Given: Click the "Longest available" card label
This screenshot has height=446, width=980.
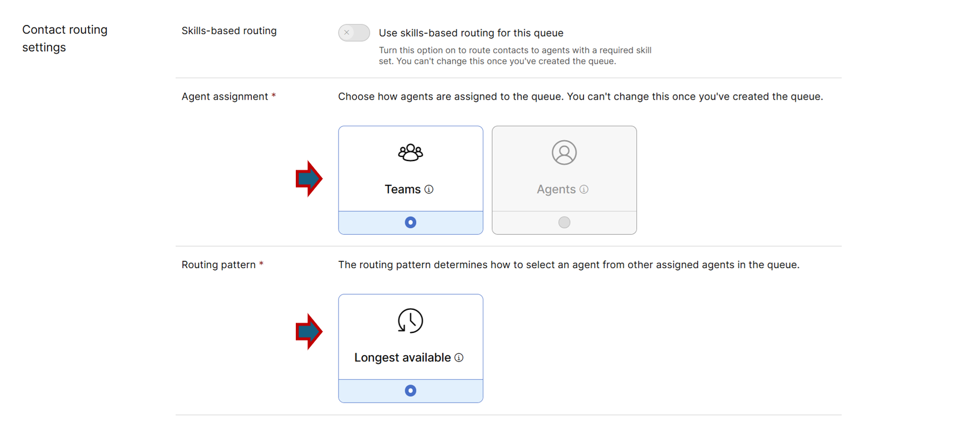Looking at the screenshot, I should [402, 358].
